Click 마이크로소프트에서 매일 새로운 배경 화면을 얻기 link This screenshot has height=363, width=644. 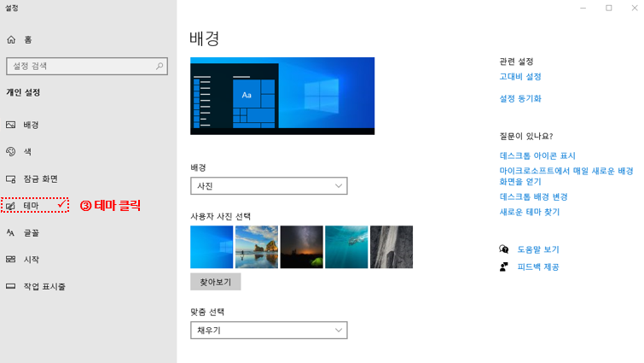click(566, 176)
